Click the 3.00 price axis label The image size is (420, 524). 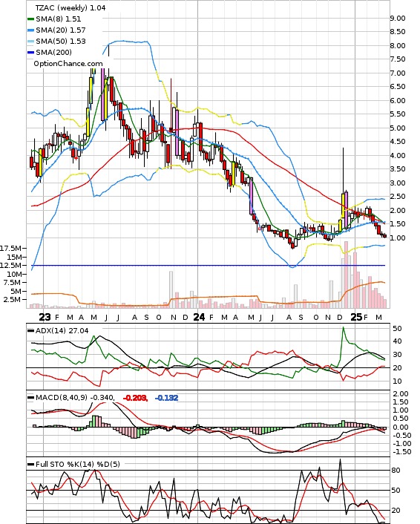point(398,183)
